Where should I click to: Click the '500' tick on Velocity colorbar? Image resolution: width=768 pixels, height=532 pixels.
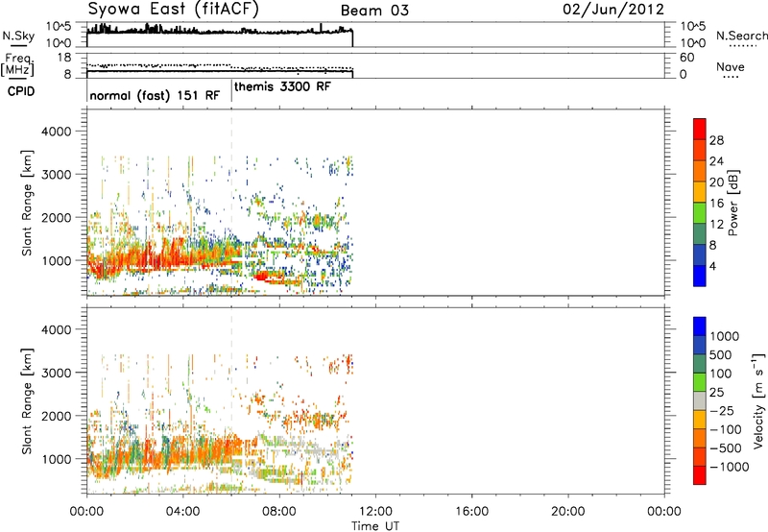[721, 354]
